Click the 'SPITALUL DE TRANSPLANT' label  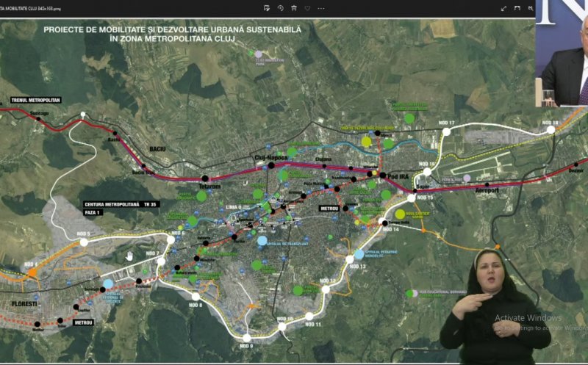tap(287, 244)
